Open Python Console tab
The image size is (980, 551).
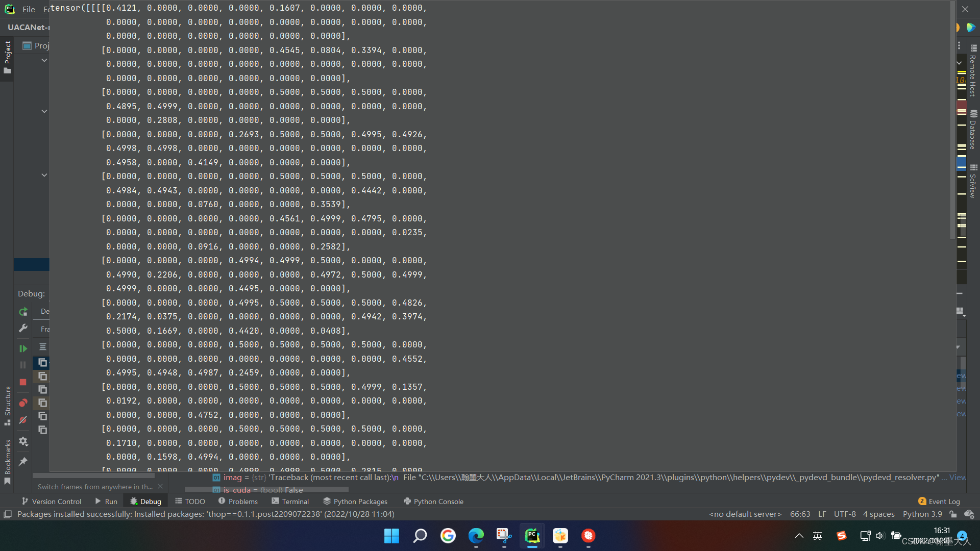(433, 502)
